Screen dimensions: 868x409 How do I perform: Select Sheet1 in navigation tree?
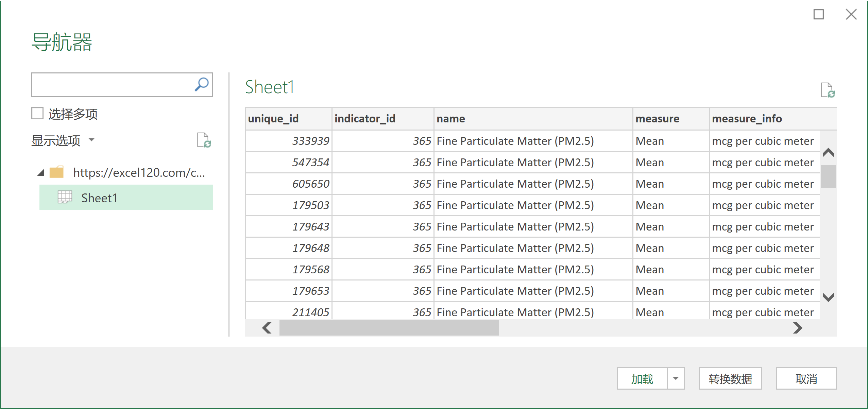click(99, 198)
